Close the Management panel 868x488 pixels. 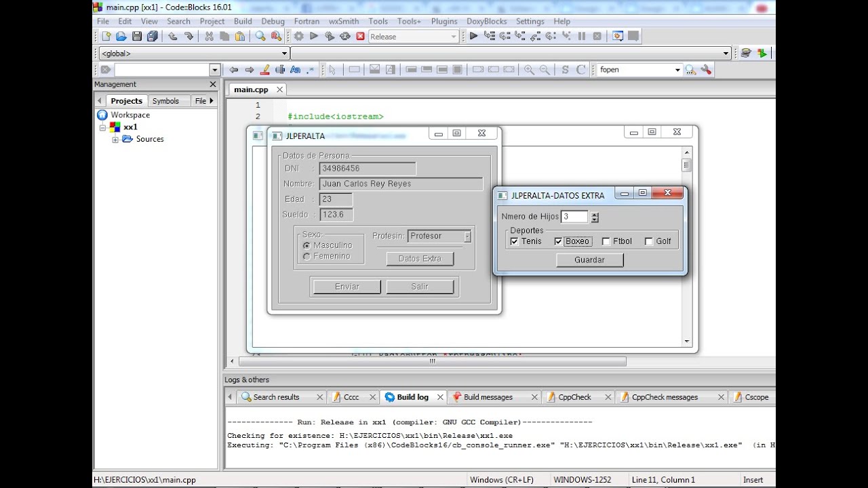pos(213,85)
